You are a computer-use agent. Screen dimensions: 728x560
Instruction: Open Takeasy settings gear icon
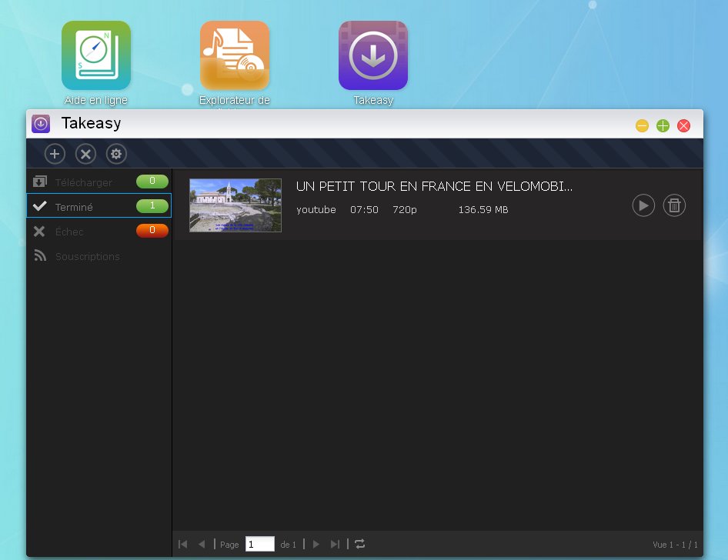click(116, 154)
